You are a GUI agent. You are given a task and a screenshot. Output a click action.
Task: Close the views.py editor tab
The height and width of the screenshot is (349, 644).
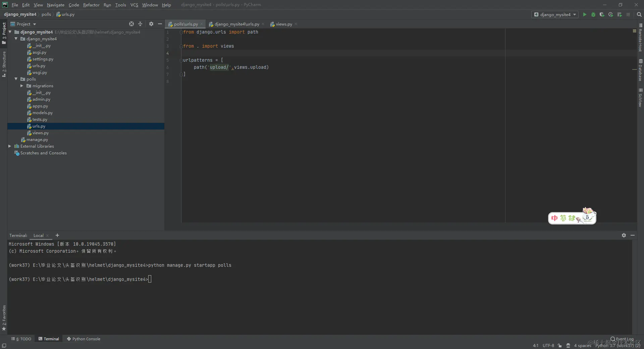pyautogui.click(x=296, y=24)
